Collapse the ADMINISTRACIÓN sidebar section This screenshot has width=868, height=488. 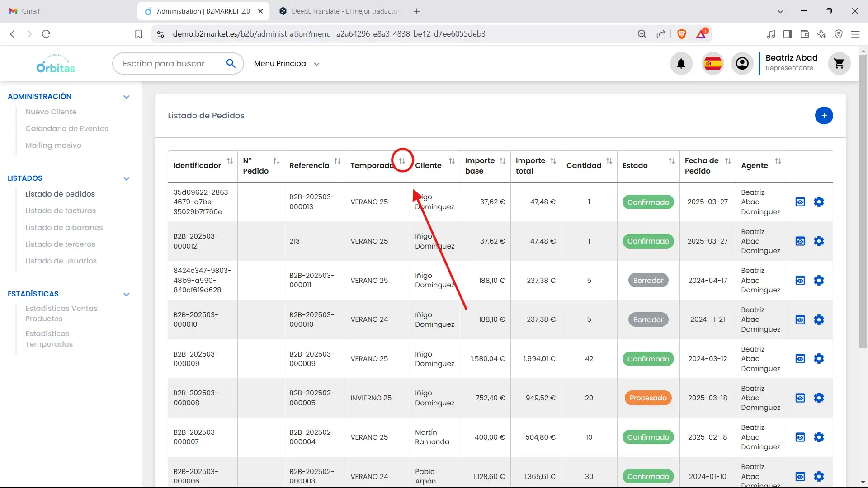[x=127, y=97]
